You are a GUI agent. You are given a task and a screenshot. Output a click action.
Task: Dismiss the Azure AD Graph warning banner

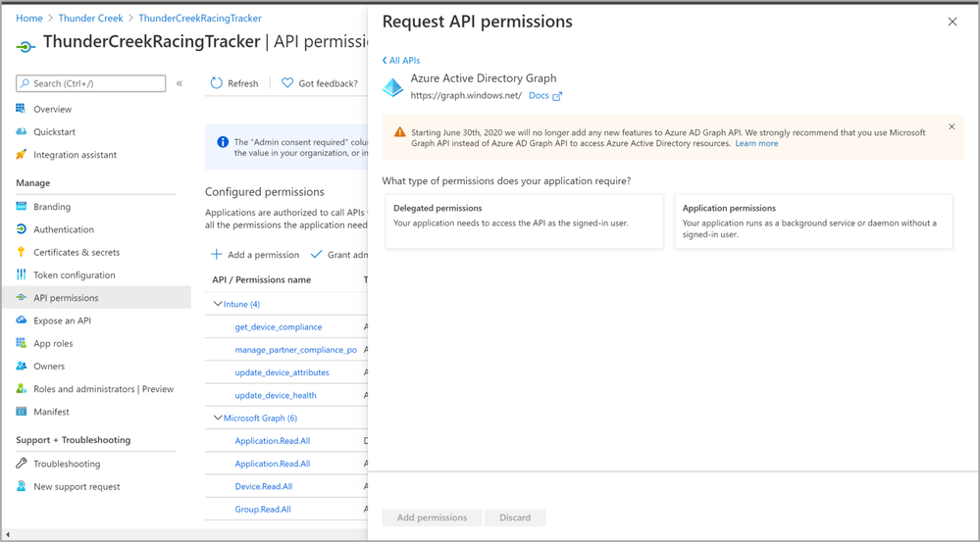pos(951,127)
